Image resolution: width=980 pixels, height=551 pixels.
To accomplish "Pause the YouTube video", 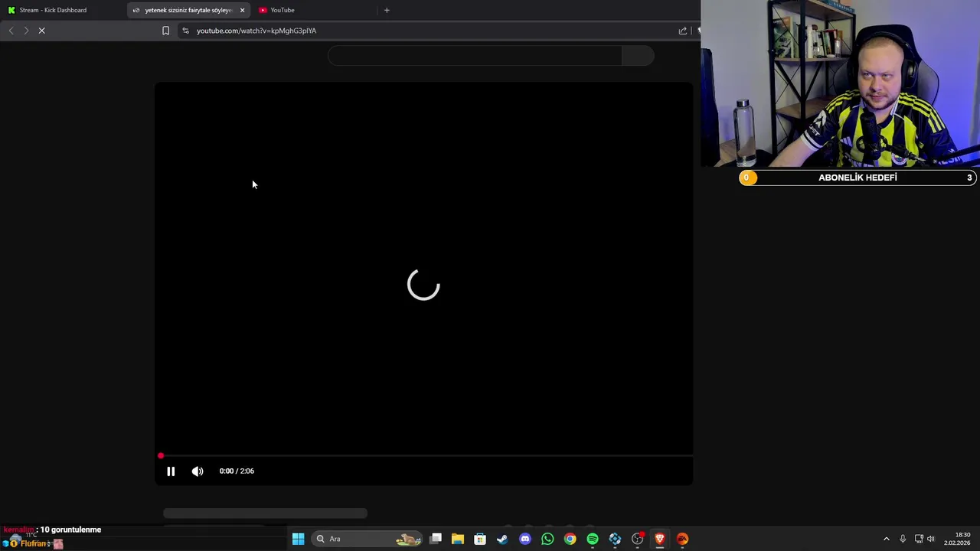I will [171, 471].
